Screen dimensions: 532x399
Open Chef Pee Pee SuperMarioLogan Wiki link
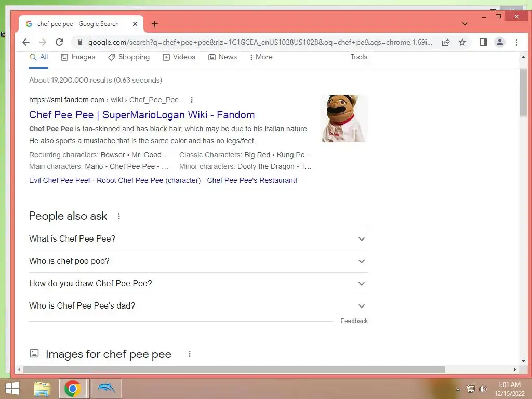pyautogui.click(x=142, y=115)
